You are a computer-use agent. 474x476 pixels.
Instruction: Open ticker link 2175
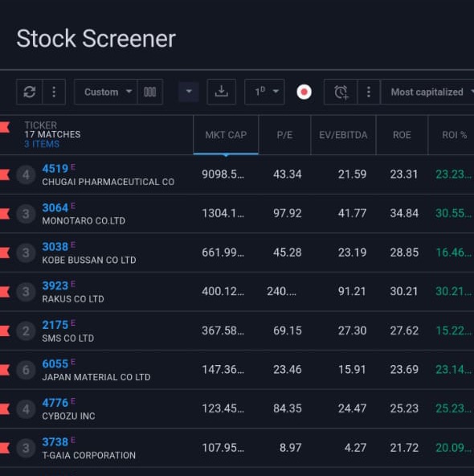click(55, 325)
